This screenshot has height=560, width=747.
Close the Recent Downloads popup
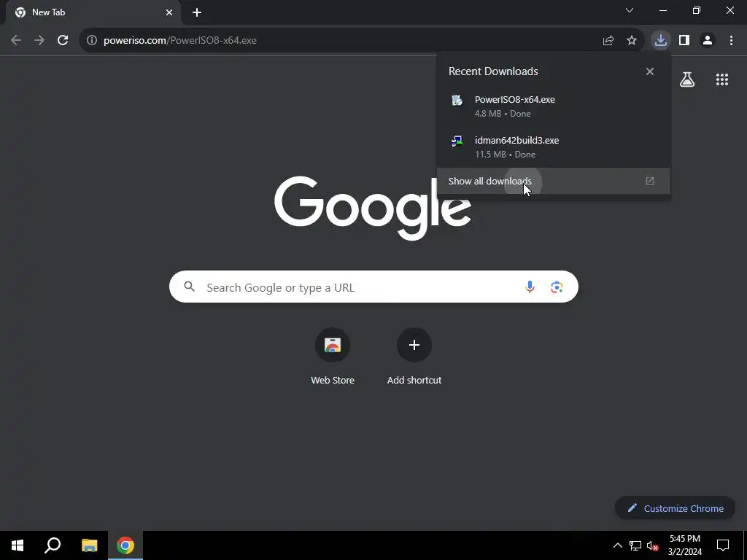click(650, 71)
